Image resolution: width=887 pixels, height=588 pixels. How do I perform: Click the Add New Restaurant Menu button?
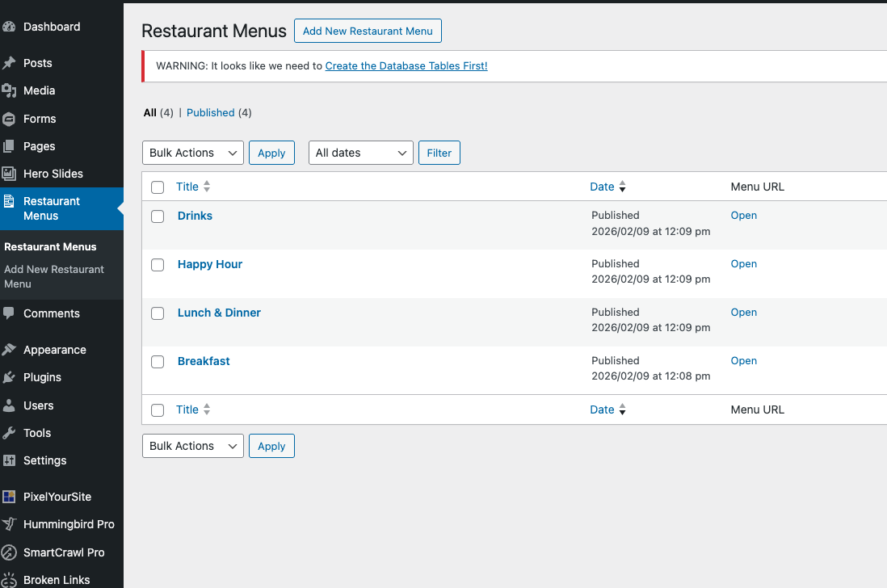coord(368,31)
